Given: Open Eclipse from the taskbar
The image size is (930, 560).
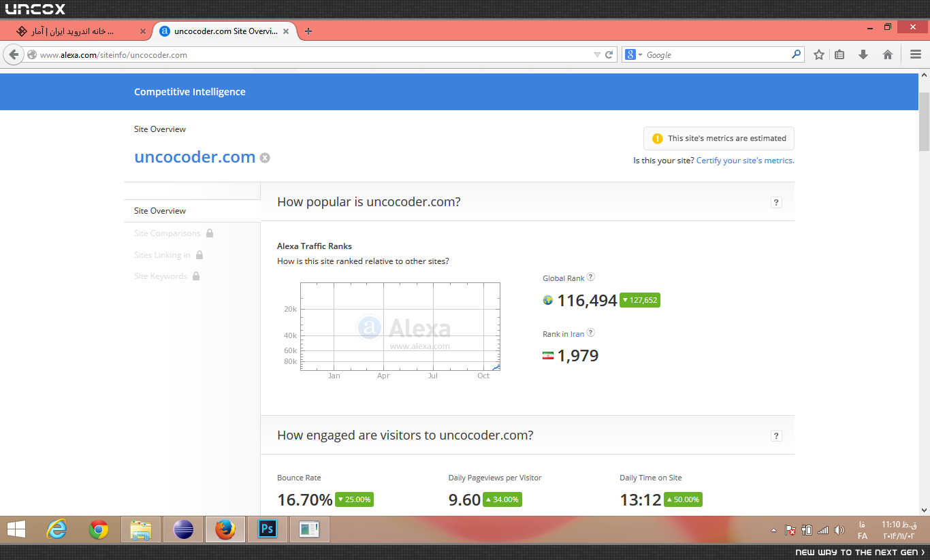Looking at the screenshot, I should pos(183,529).
